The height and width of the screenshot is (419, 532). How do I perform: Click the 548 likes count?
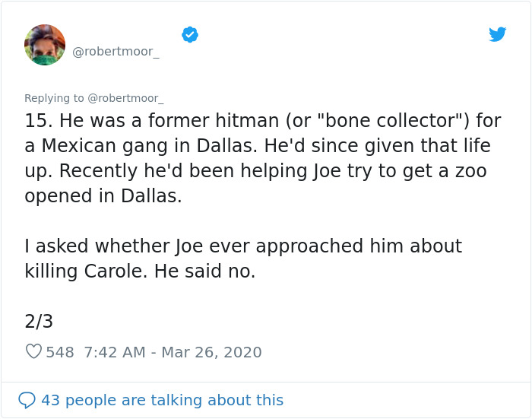(x=60, y=352)
